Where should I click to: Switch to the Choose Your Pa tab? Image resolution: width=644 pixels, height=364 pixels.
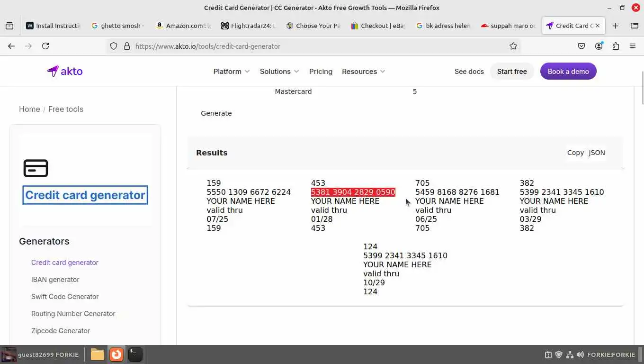(313, 26)
